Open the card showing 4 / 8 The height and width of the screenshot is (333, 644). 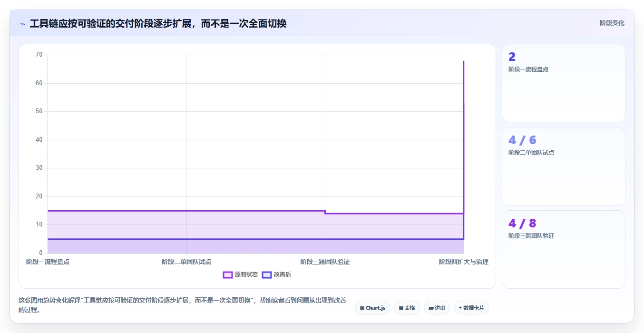564,249
